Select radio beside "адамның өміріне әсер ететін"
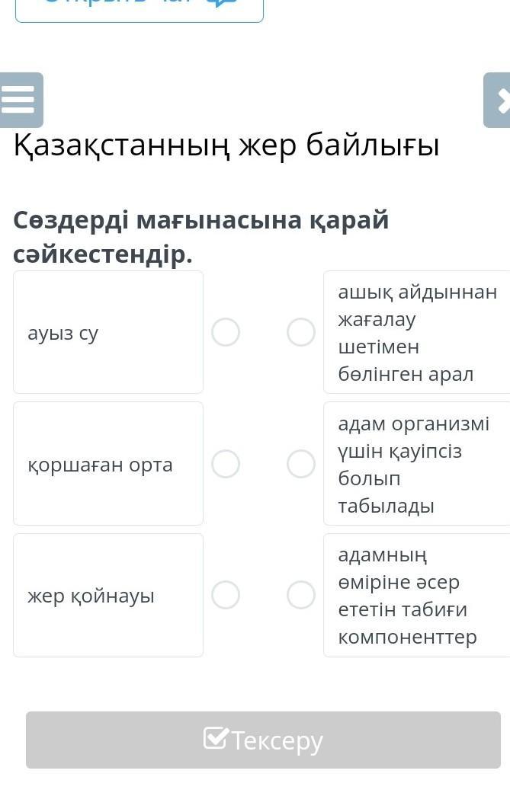The height and width of the screenshot is (812, 510). click(301, 595)
